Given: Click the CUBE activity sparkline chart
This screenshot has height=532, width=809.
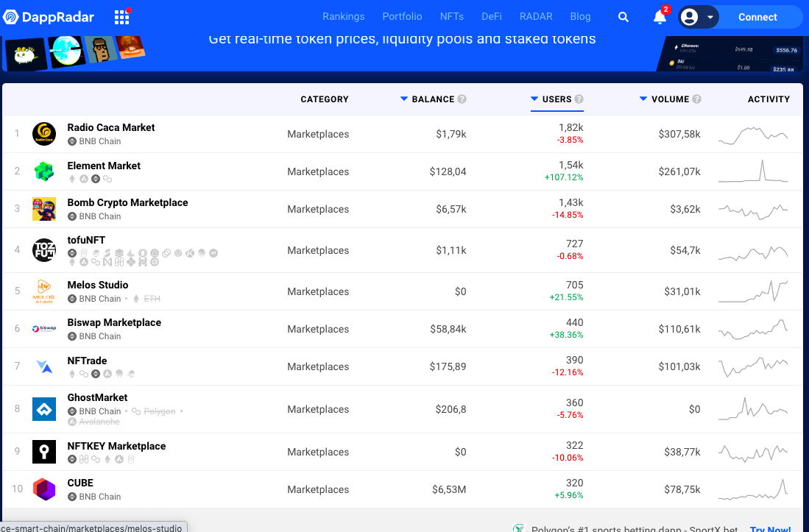Looking at the screenshot, I should [x=753, y=490].
